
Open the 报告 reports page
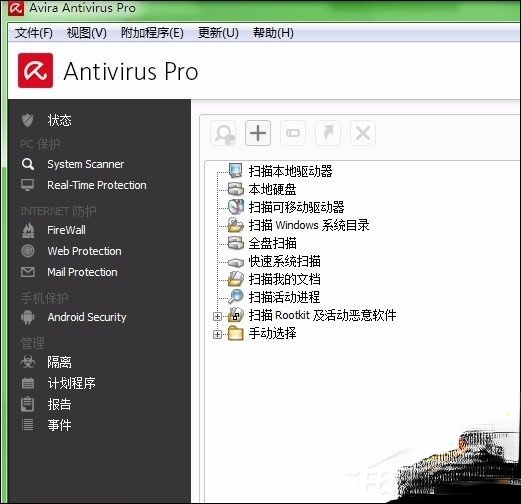59,404
